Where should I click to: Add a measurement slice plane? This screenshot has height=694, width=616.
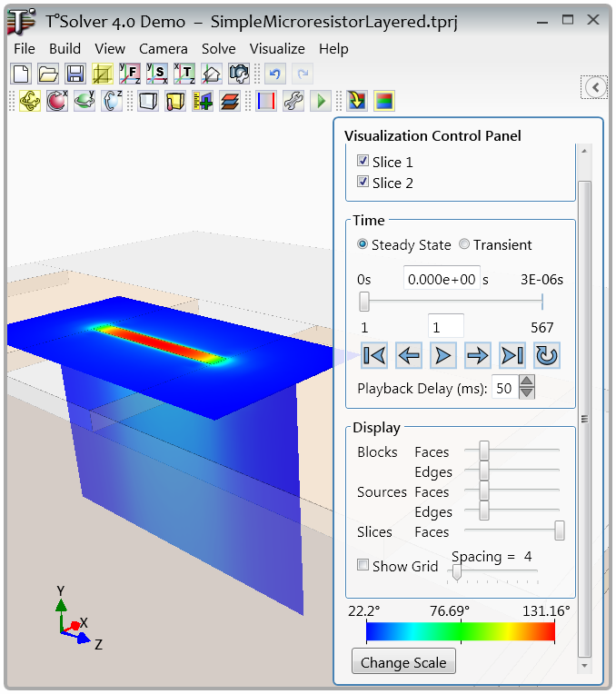pyautogui.click(x=203, y=101)
